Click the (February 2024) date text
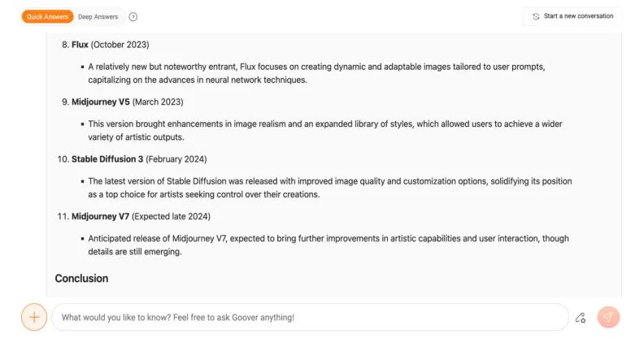The height and width of the screenshot is (343, 644). click(x=176, y=159)
